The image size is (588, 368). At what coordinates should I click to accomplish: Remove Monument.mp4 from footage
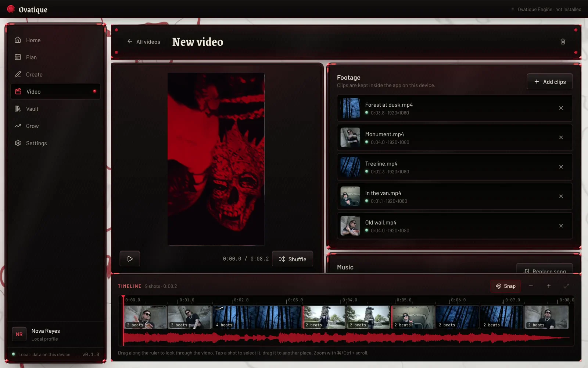[561, 138]
